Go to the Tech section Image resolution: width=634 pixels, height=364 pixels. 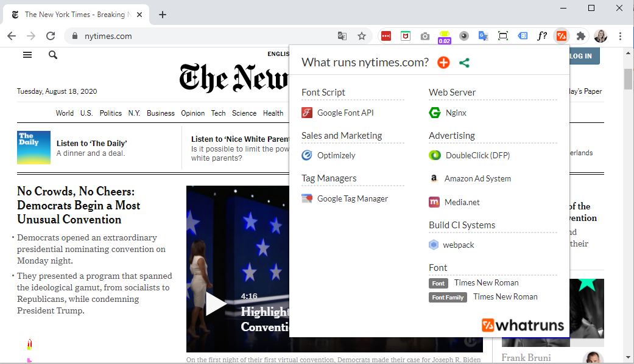click(x=219, y=113)
